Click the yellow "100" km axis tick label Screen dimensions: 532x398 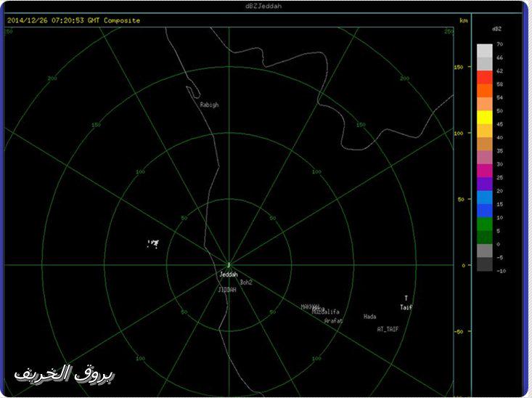tap(459, 133)
